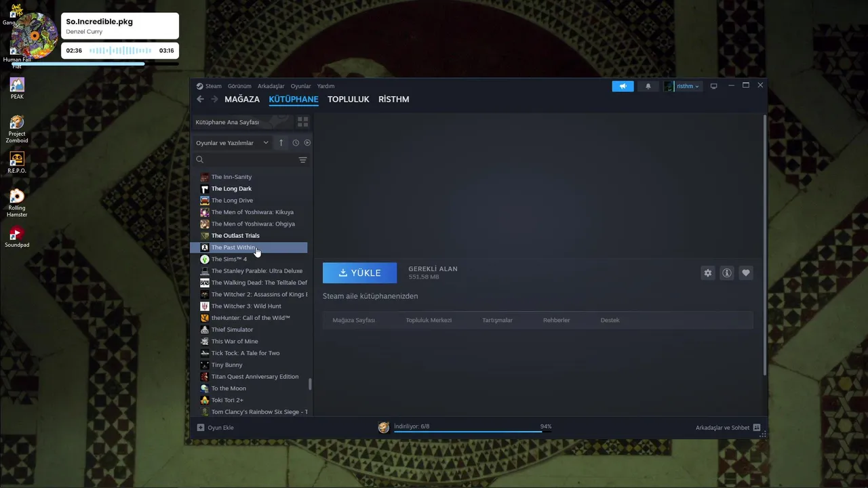Select This War of Mine entry
Image resolution: width=868 pixels, height=488 pixels.
249,342
